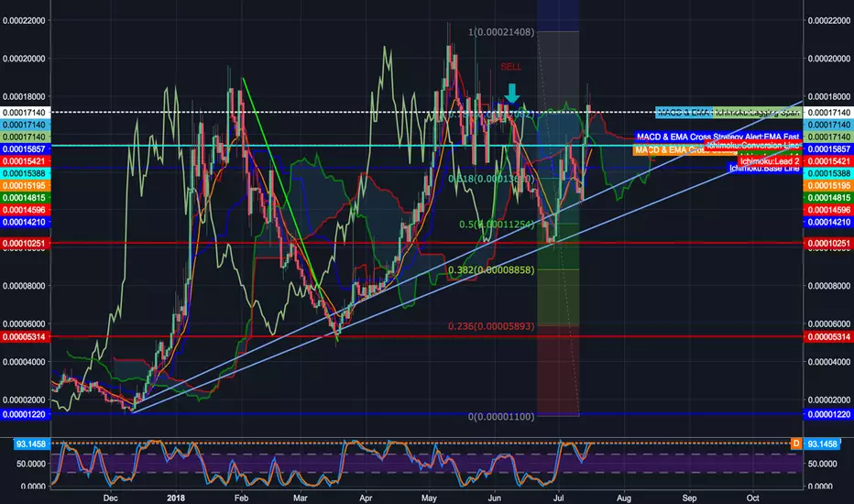854x504 pixels.
Task: Click the Dec label on the time axis
Action: coord(110,498)
